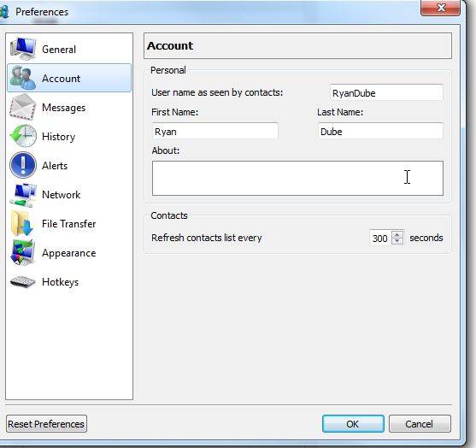Click the Contacts group label
Image resolution: width=476 pixels, height=448 pixels.
tap(169, 215)
